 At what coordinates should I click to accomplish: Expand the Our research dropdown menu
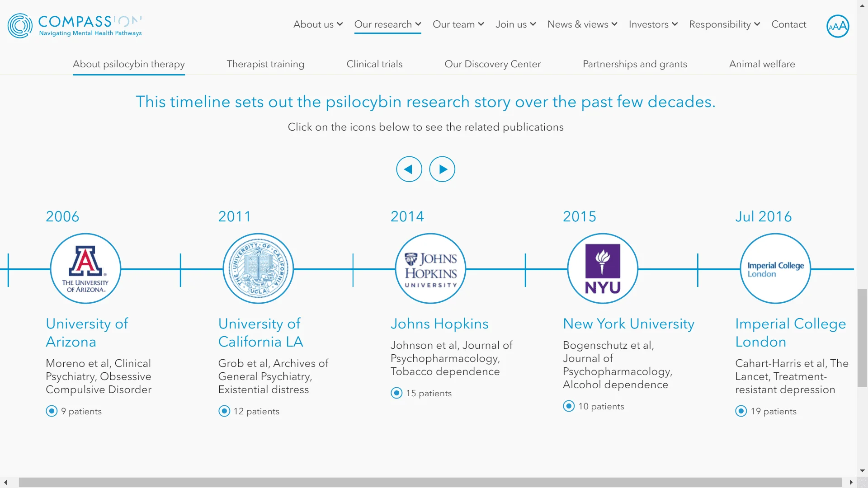(x=387, y=24)
